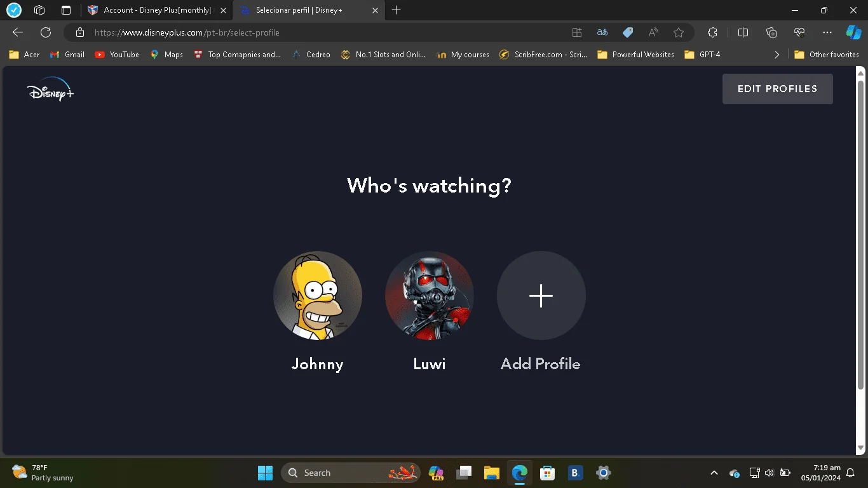This screenshot has height=488, width=868.
Task: Open No.1 Slots and Onli... bookmark
Action: [383, 55]
